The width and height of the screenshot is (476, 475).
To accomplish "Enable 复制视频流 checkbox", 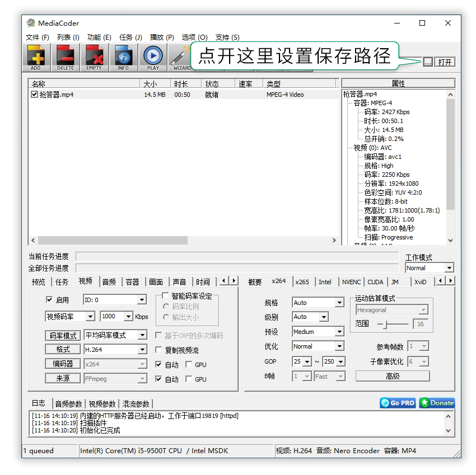I will pyautogui.click(x=158, y=350).
